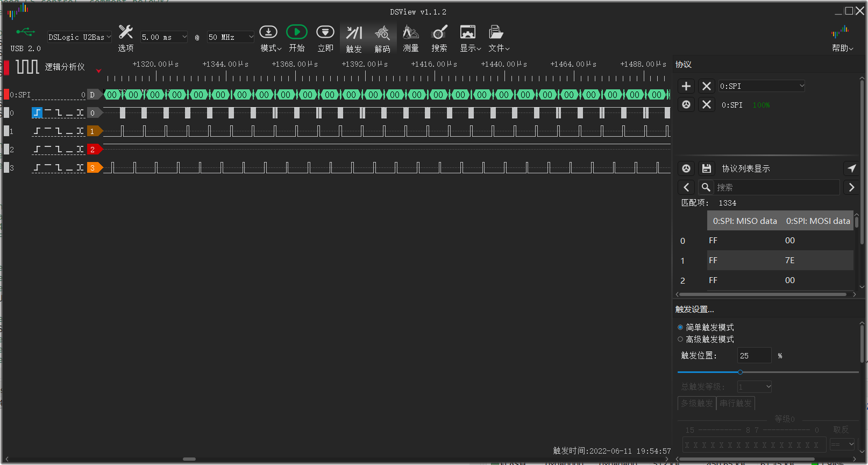Open settings gear for 0:SPI decoder
This screenshot has width=868, height=465.
click(686, 104)
